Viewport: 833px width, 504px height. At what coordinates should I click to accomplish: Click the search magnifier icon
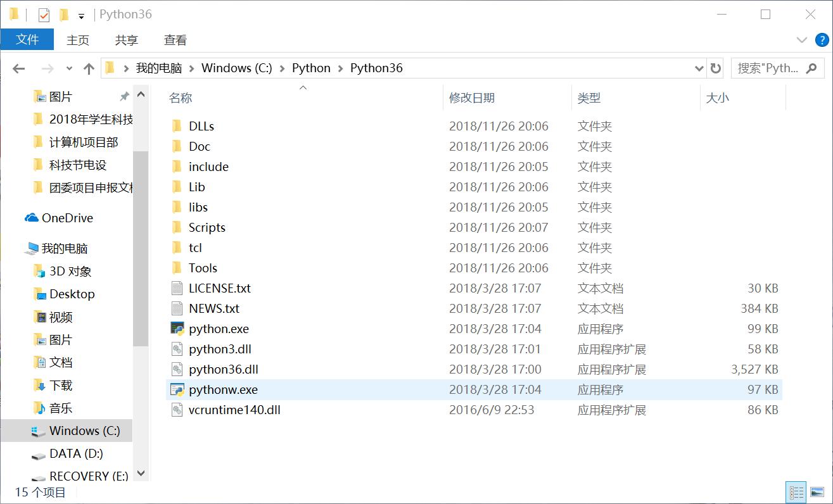coord(813,68)
